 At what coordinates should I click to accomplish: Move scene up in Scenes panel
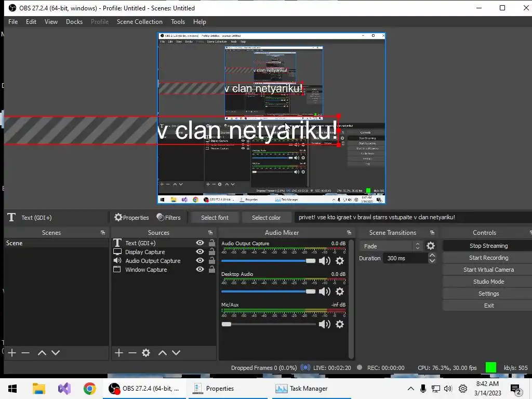click(x=42, y=353)
